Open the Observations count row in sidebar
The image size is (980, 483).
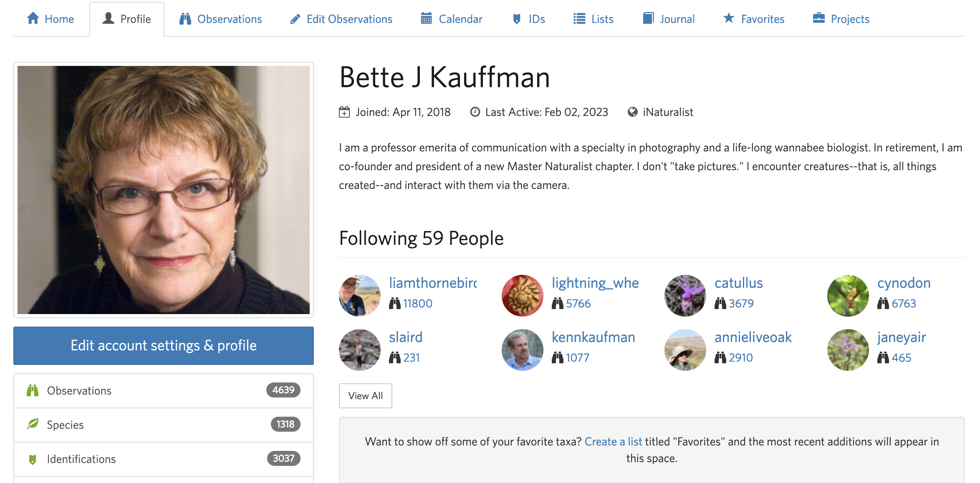163,391
